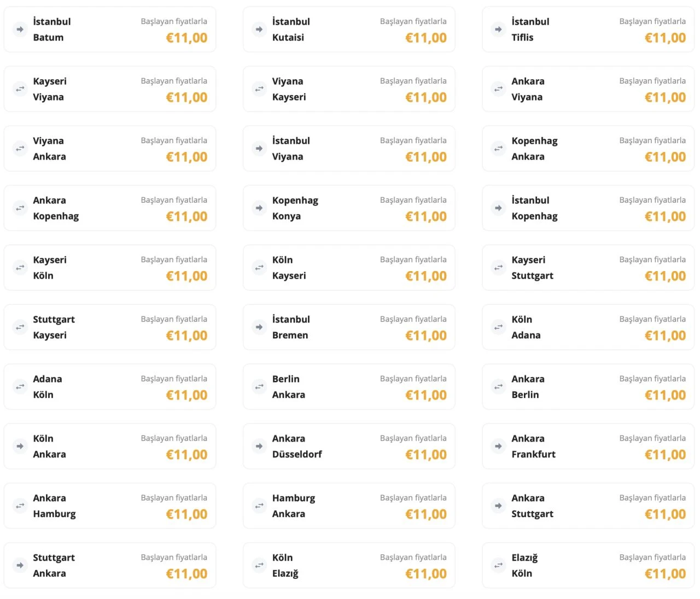
Task: Click the round-trip icon beside Köln–Adana
Action: (x=498, y=327)
